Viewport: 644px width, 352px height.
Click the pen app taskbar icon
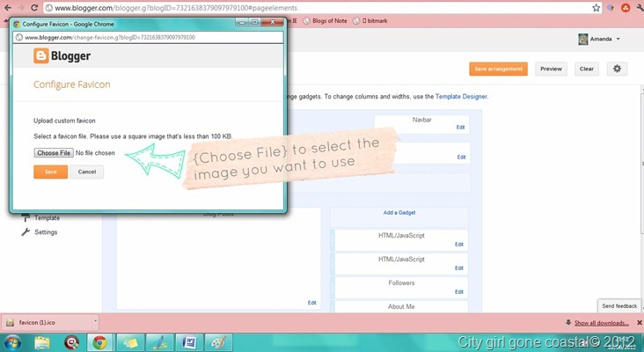[x=160, y=342]
